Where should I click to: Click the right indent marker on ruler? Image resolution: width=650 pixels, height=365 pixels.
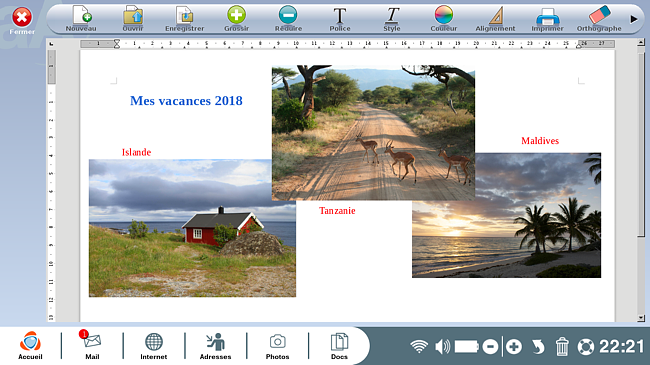(579, 46)
